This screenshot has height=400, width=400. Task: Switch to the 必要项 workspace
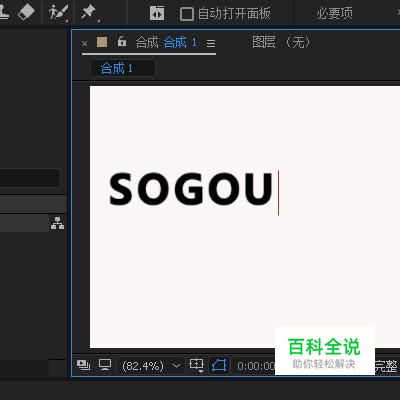[335, 13]
